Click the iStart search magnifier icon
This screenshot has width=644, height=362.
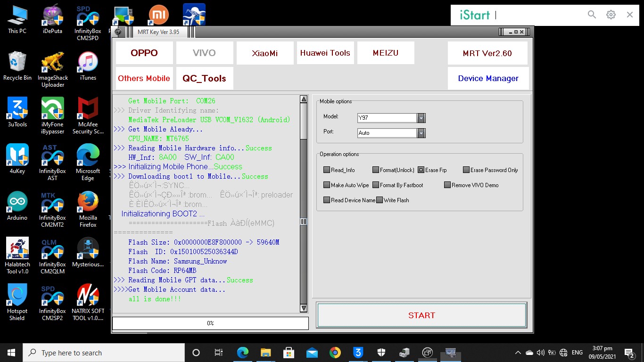[592, 15]
